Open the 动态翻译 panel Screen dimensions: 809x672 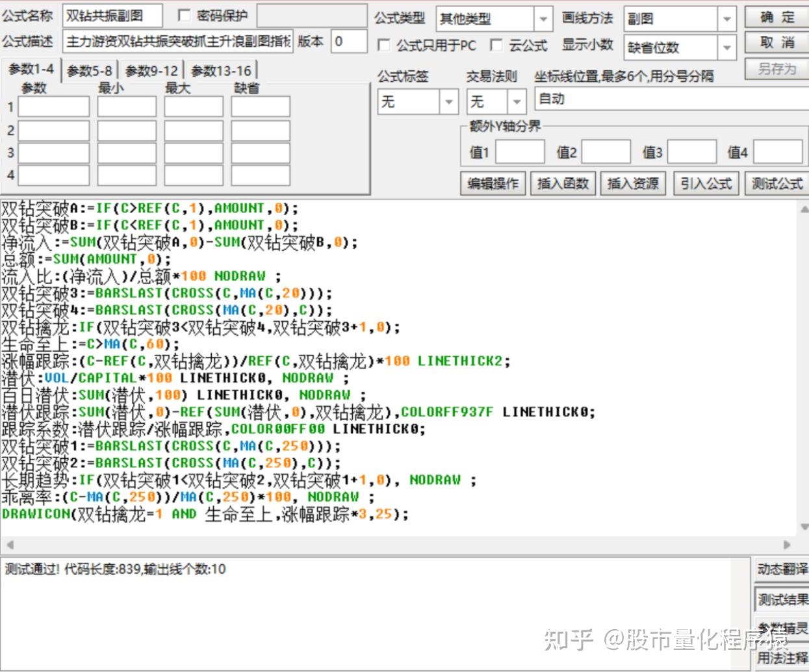pos(782,569)
